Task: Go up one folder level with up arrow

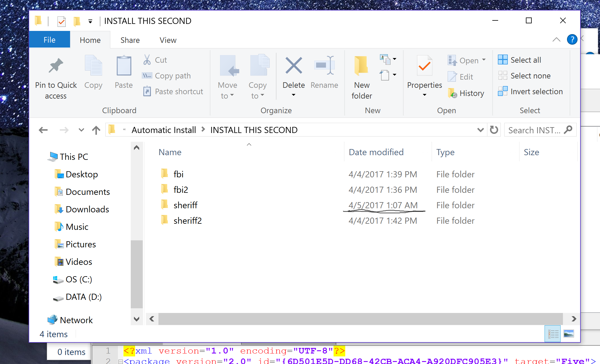Action: 96,130
